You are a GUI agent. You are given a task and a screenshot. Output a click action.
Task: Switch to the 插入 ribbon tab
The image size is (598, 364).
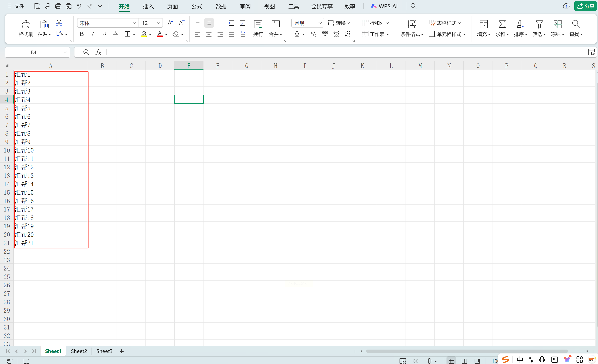pos(148,6)
